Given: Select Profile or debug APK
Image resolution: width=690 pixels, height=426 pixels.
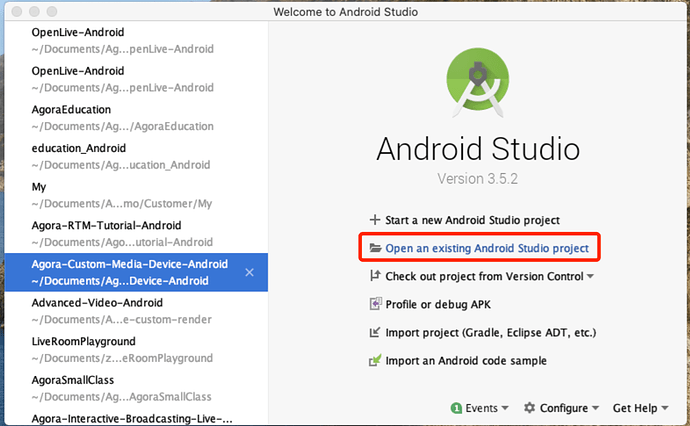Looking at the screenshot, I should coord(438,305).
